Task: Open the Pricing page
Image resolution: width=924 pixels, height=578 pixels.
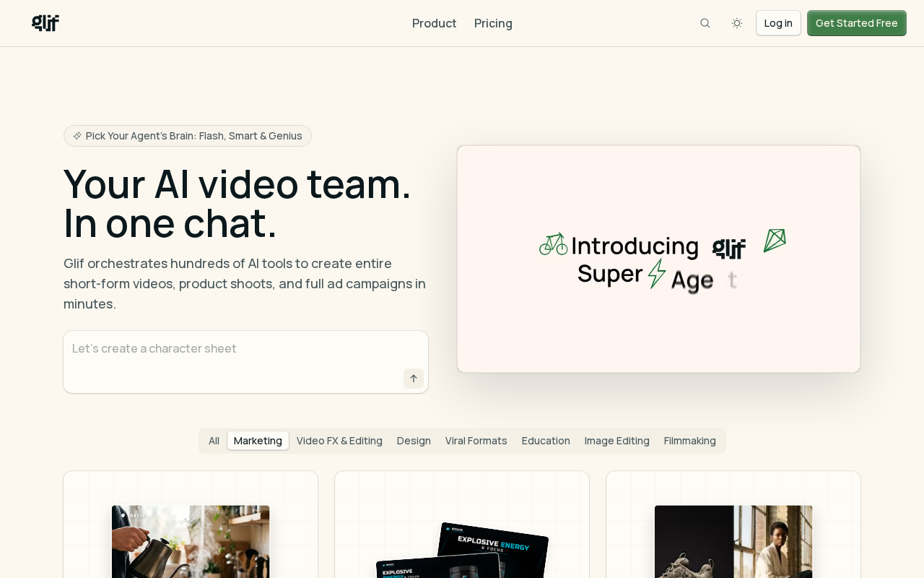Action: tap(493, 23)
